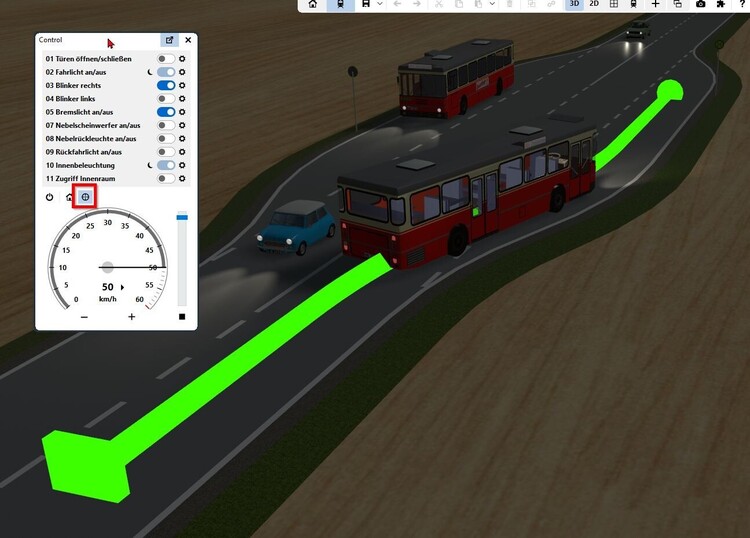The image size is (750, 538).
Task: Click the Delete trash icon
Action: pos(509,4)
